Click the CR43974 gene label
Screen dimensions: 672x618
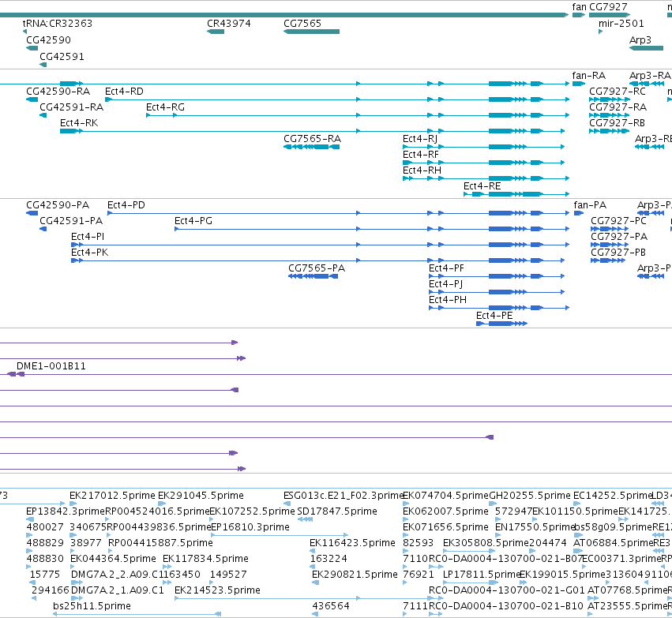(x=229, y=23)
